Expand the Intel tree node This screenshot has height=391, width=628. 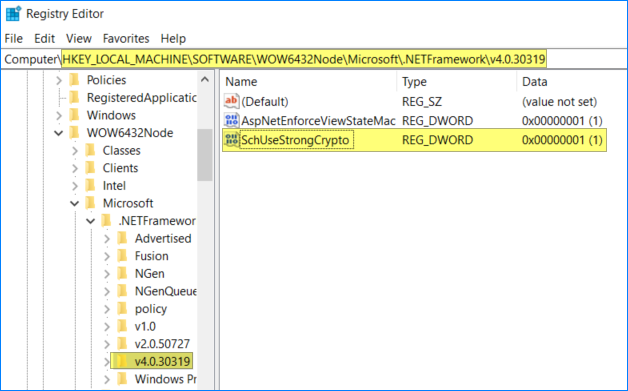[x=75, y=186]
